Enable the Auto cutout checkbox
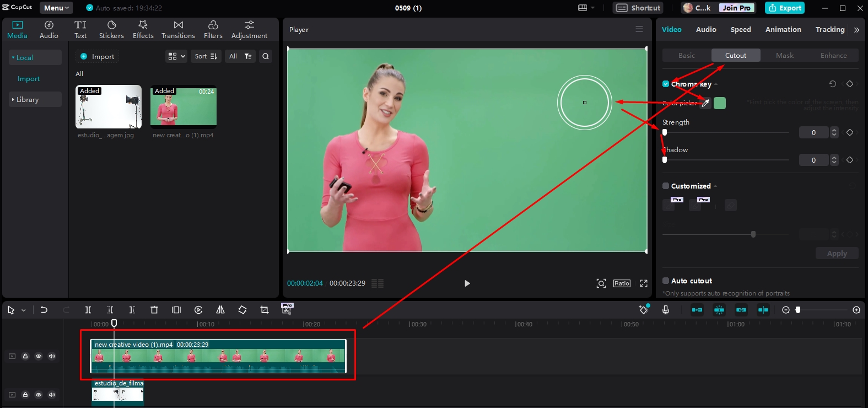868x408 pixels. tap(666, 281)
